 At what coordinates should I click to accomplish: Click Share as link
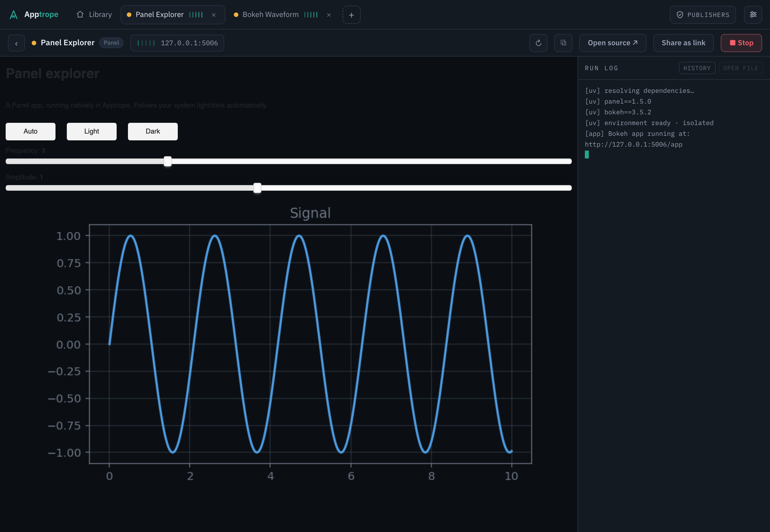click(683, 43)
